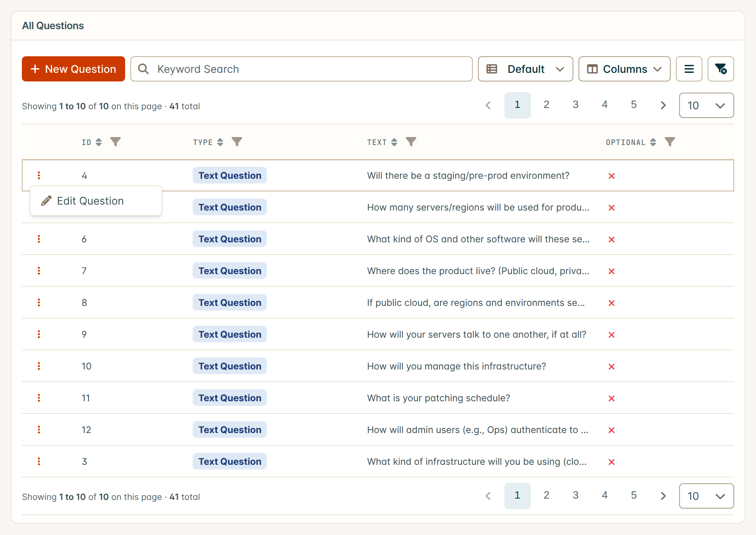
Task: Open the three-dot menu for question 3
Action: point(39,462)
